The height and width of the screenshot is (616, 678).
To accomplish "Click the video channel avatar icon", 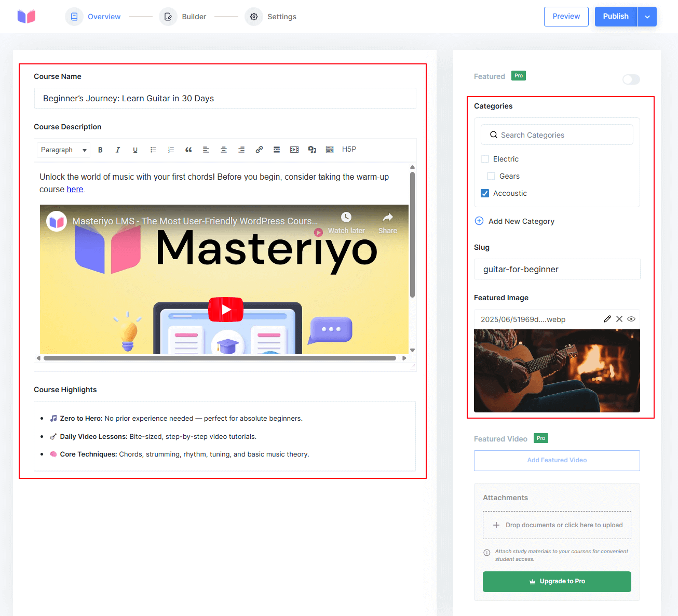I will click(57, 222).
